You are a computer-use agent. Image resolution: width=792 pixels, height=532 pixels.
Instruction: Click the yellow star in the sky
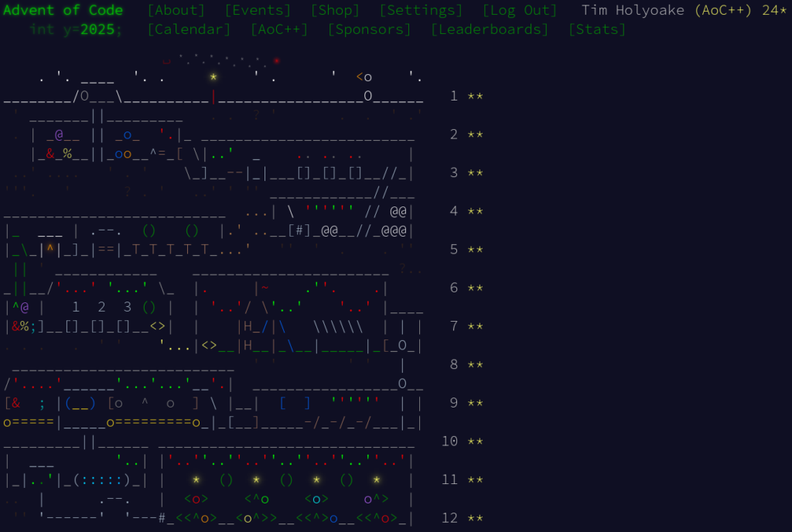[x=213, y=77]
